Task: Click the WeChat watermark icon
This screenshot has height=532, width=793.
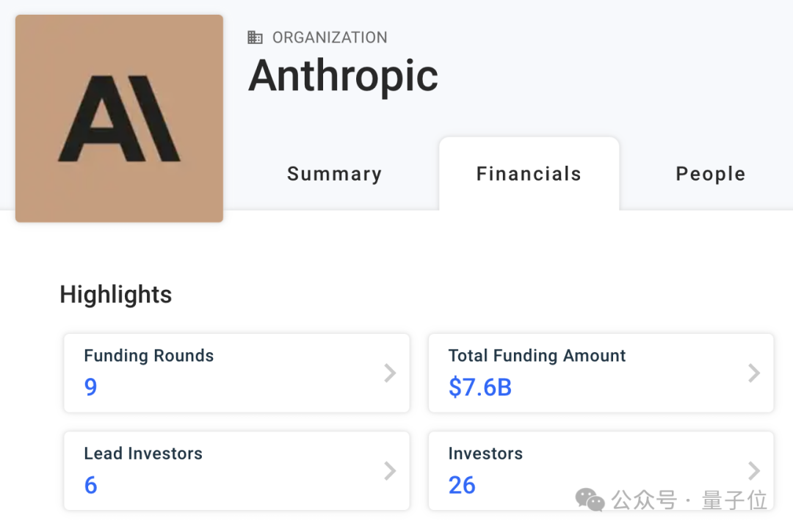Action: [x=590, y=500]
